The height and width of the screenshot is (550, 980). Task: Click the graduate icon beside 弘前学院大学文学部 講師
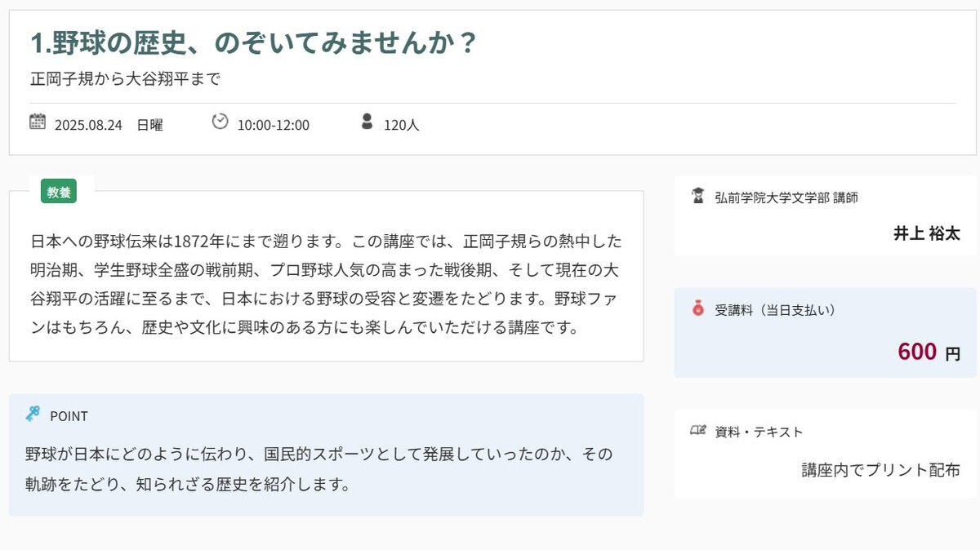pos(697,196)
